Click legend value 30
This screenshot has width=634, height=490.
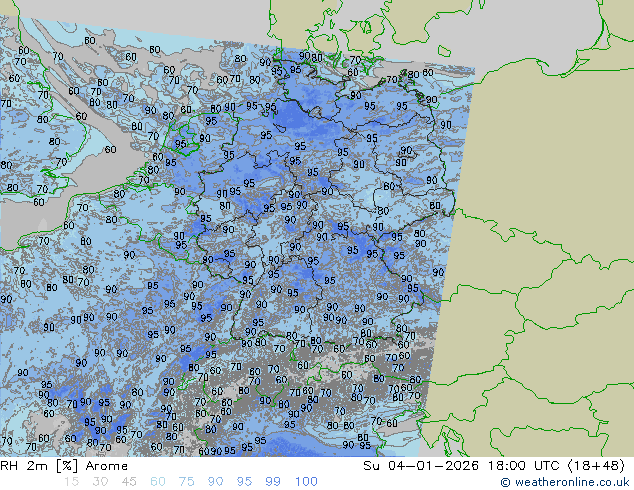(x=100, y=482)
